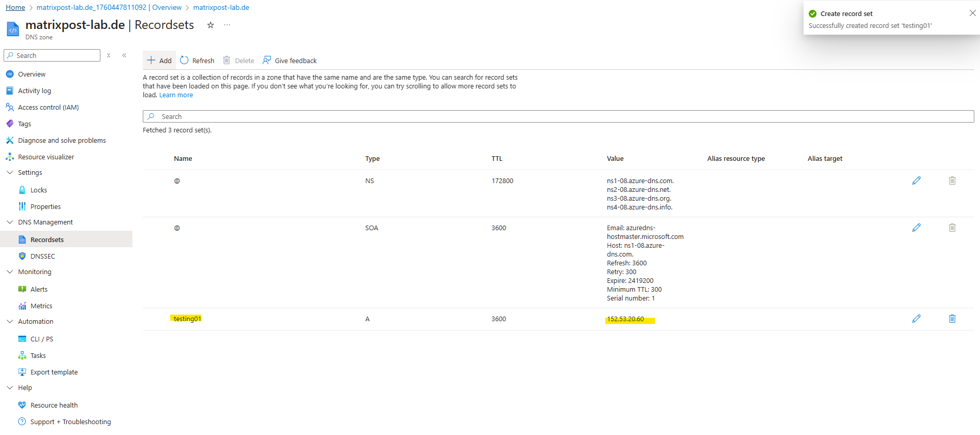This screenshot has width=980, height=435.
Task: Collapse the Help section
Action: pos(10,387)
